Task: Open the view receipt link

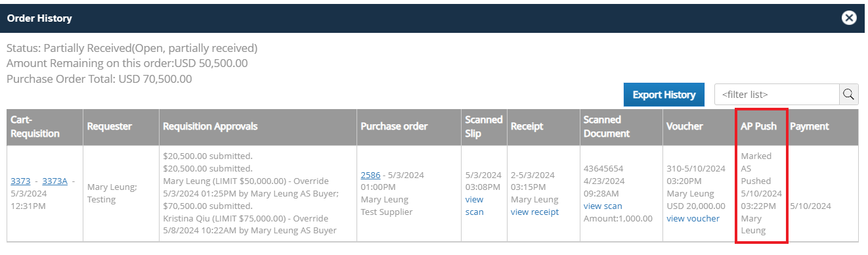Action: 534,212
